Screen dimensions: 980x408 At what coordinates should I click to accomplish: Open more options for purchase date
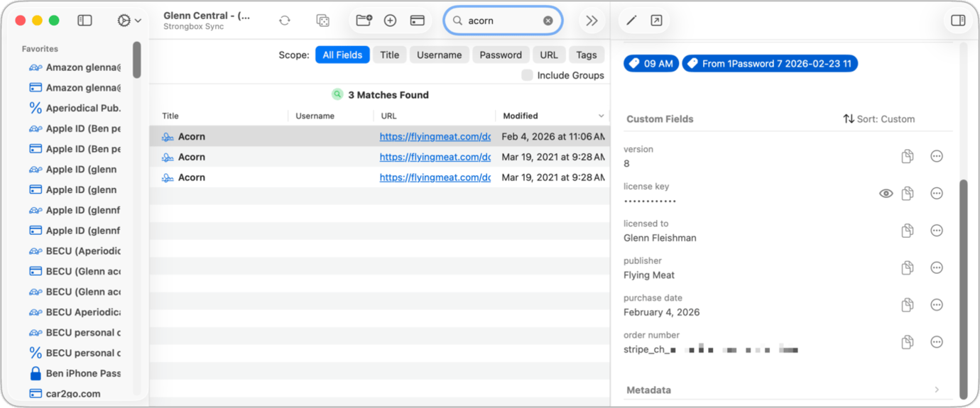coord(937,304)
